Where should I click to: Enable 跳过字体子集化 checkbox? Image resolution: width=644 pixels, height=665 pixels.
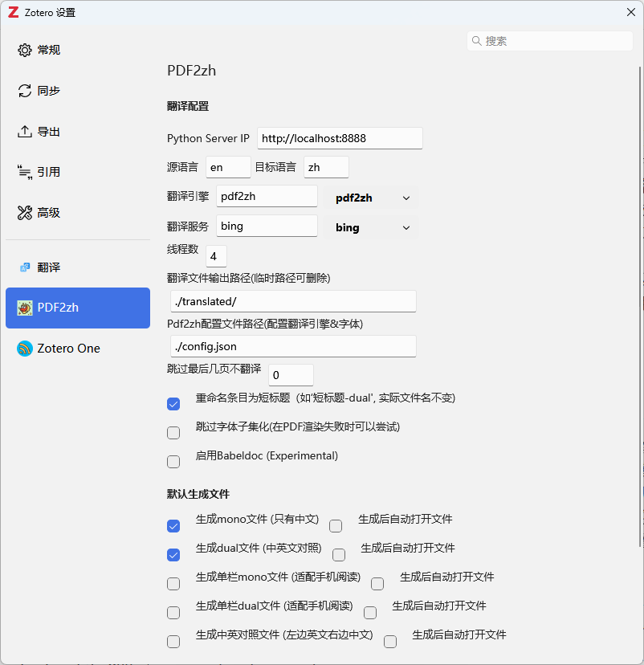pos(173,433)
